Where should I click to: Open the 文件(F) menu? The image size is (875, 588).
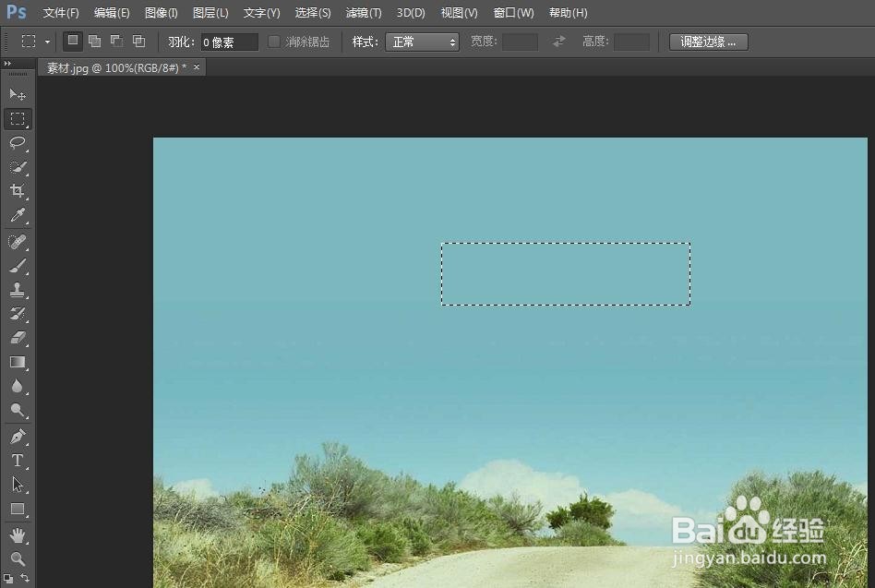(x=60, y=12)
